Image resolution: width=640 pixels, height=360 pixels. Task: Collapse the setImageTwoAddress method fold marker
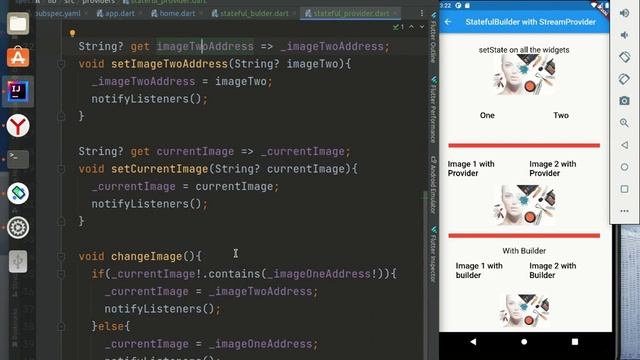pyautogui.click(x=61, y=64)
